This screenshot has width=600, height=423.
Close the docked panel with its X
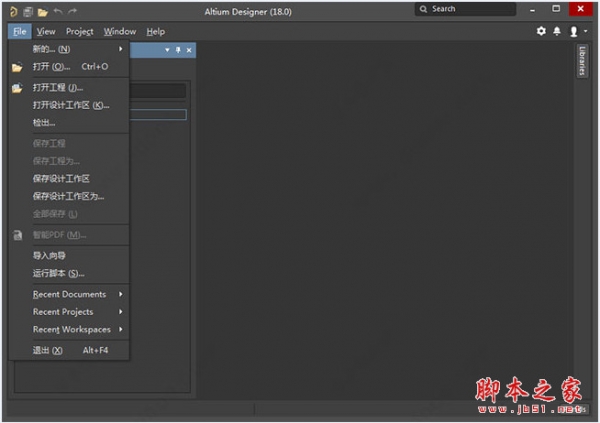tap(189, 50)
